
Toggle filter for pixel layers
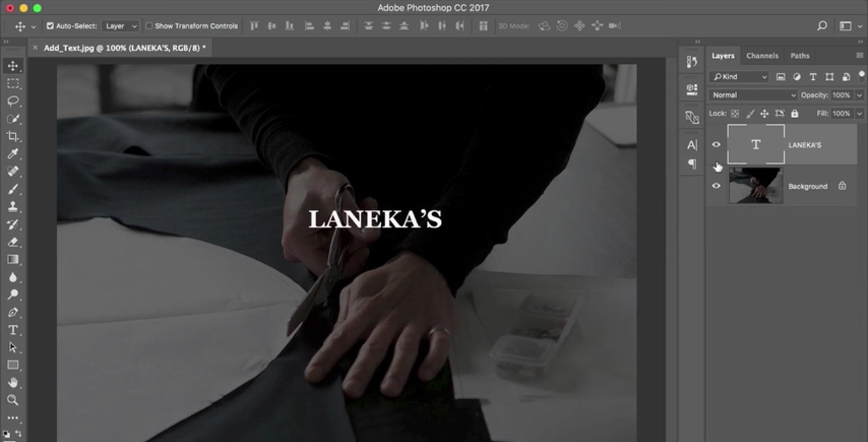781,77
